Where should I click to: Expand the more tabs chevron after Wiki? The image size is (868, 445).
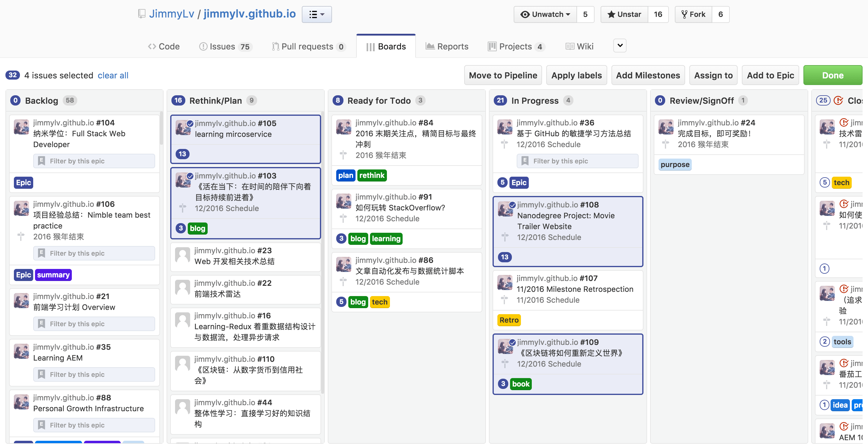619,46
